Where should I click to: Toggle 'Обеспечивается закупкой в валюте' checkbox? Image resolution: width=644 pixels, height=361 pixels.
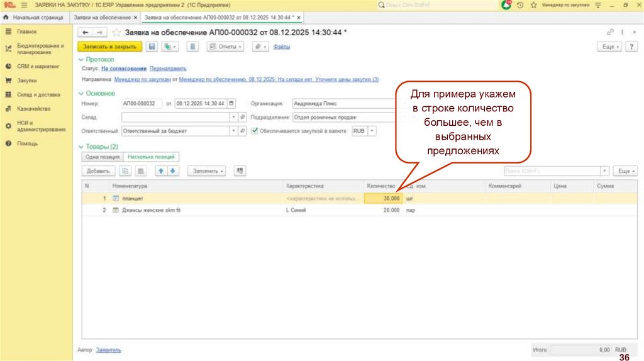pyautogui.click(x=254, y=131)
